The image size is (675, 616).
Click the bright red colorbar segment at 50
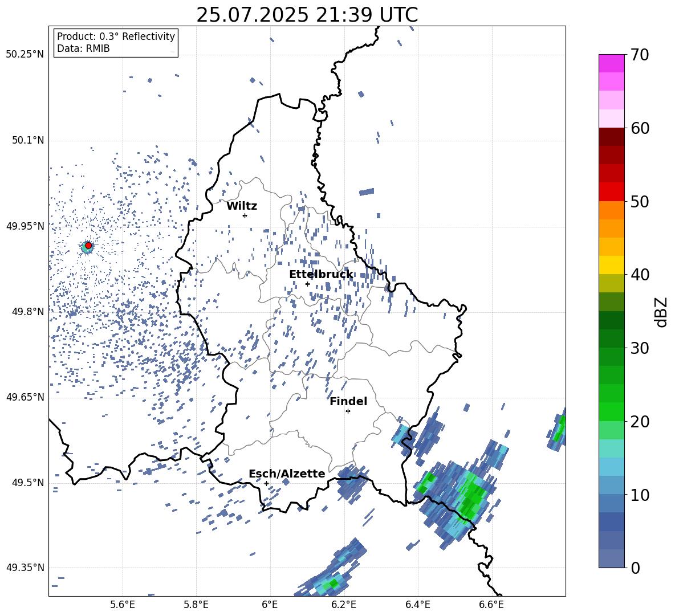click(611, 192)
